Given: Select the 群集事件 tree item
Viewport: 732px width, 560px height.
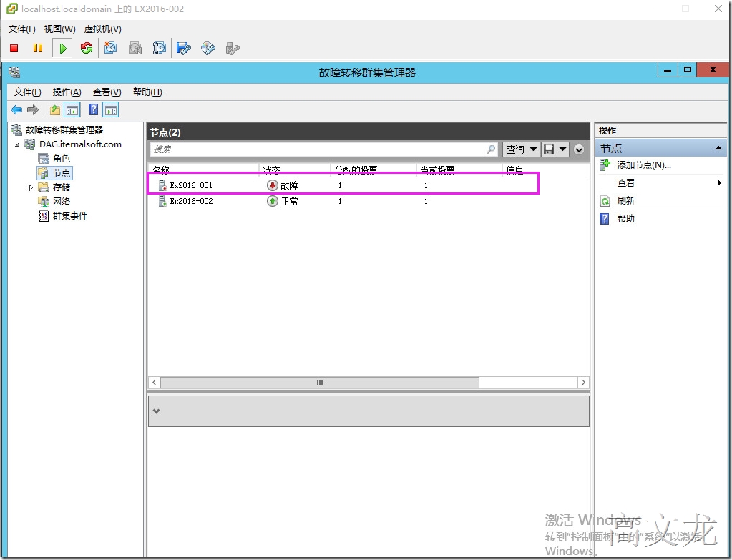Looking at the screenshot, I should (x=70, y=215).
